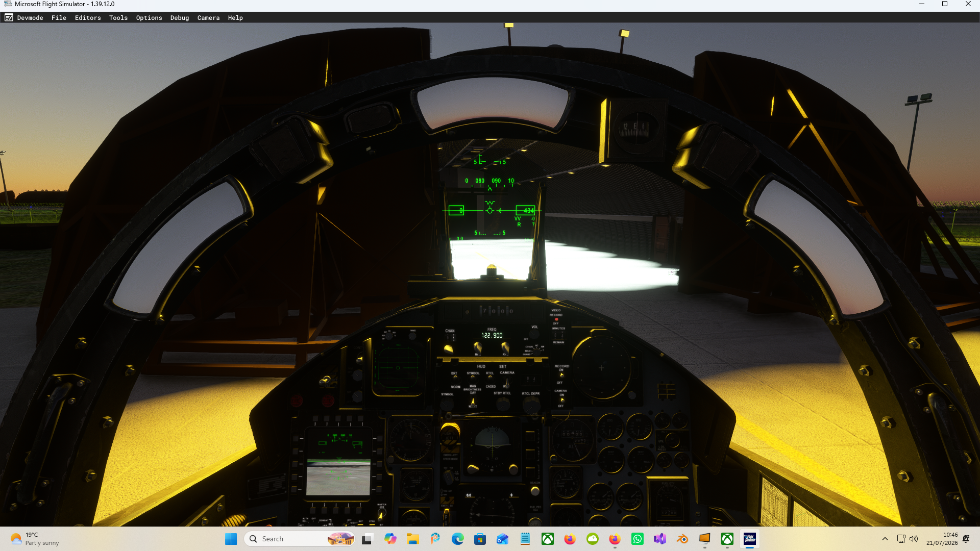Flip the RECORD ON/OFF toggle switch
Viewport: 980px width, 551px height.
click(561, 375)
